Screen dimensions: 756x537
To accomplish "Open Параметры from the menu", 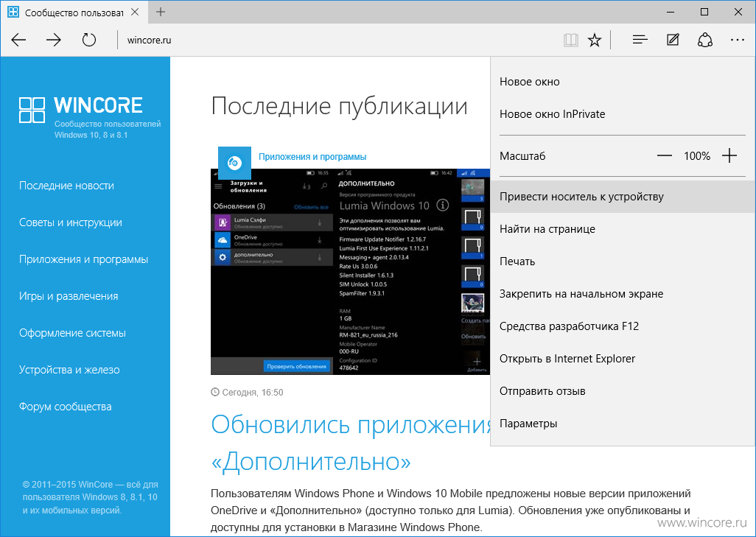I will [623, 424].
